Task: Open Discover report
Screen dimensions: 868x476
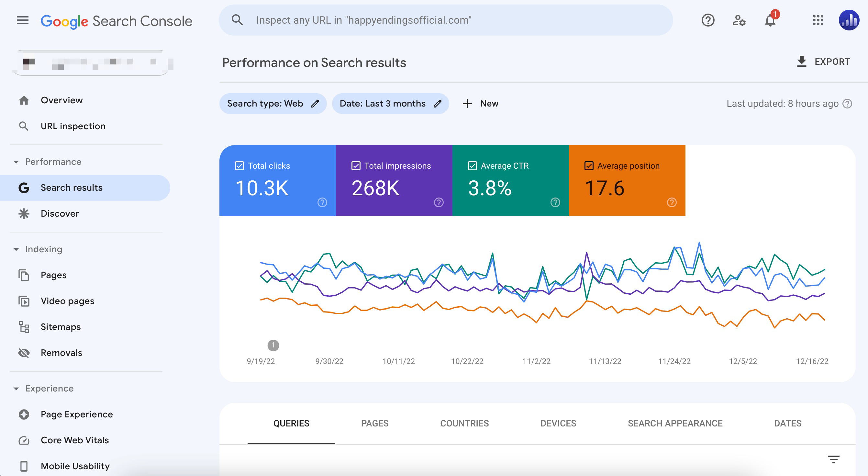Action: pos(85,213)
